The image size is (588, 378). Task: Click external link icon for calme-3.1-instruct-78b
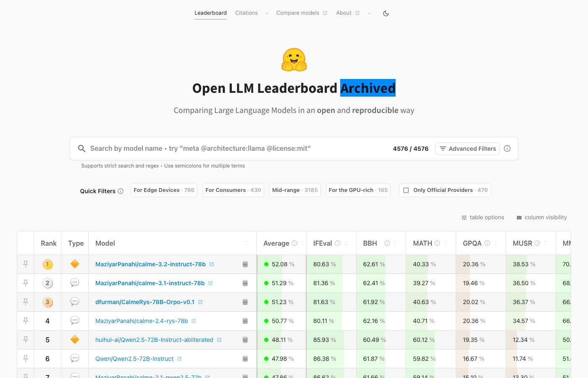pos(210,283)
